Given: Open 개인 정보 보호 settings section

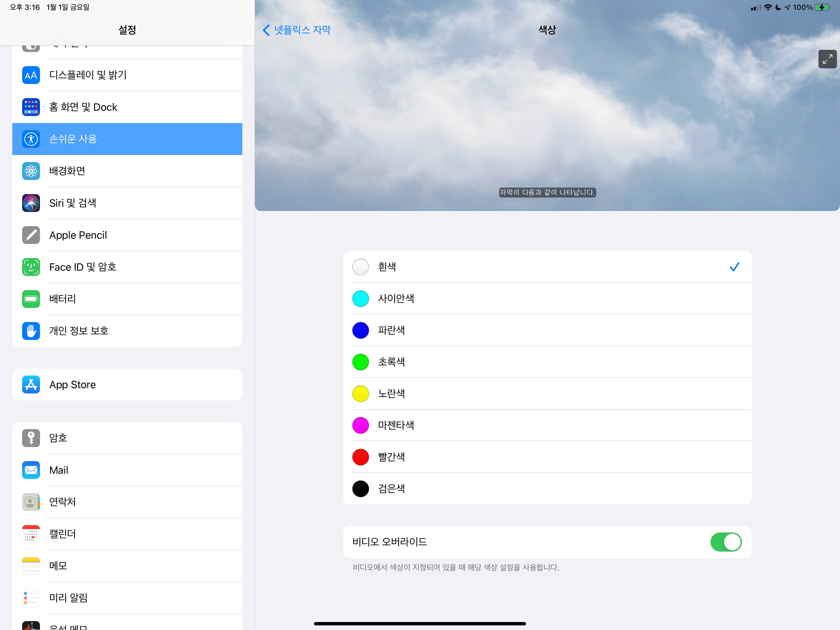Looking at the screenshot, I should click(x=79, y=331).
